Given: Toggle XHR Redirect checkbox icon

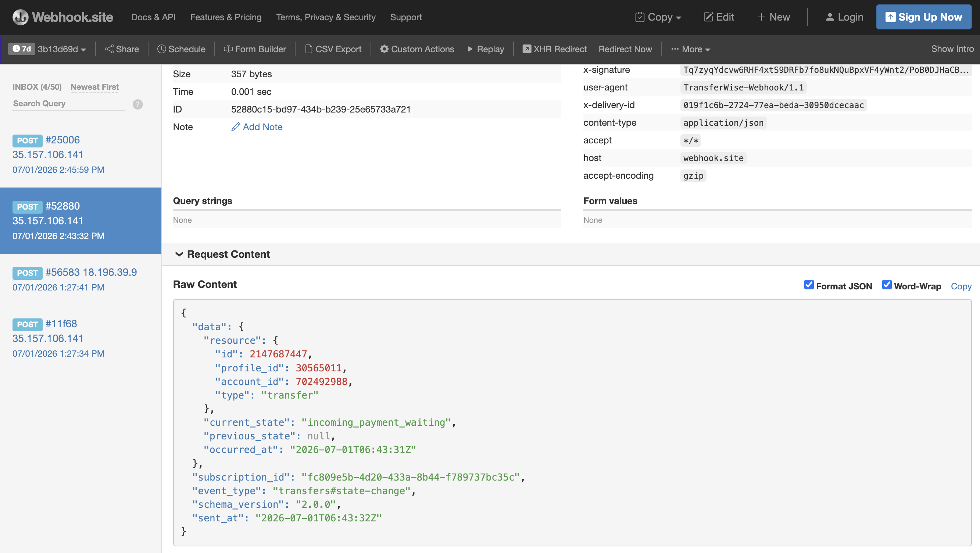Looking at the screenshot, I should (x=526, y=49).
